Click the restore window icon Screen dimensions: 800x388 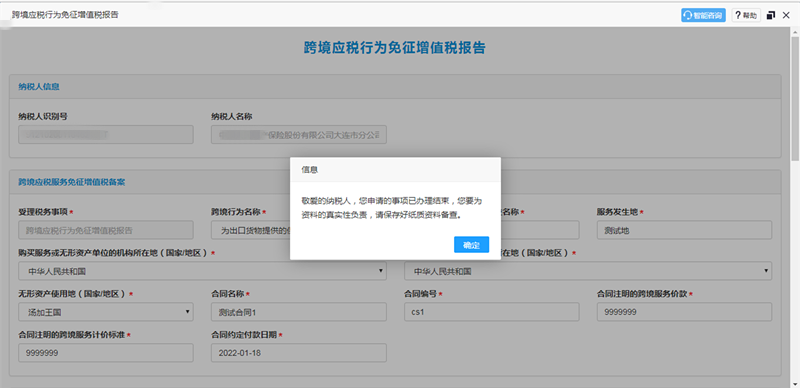[771, 15]
